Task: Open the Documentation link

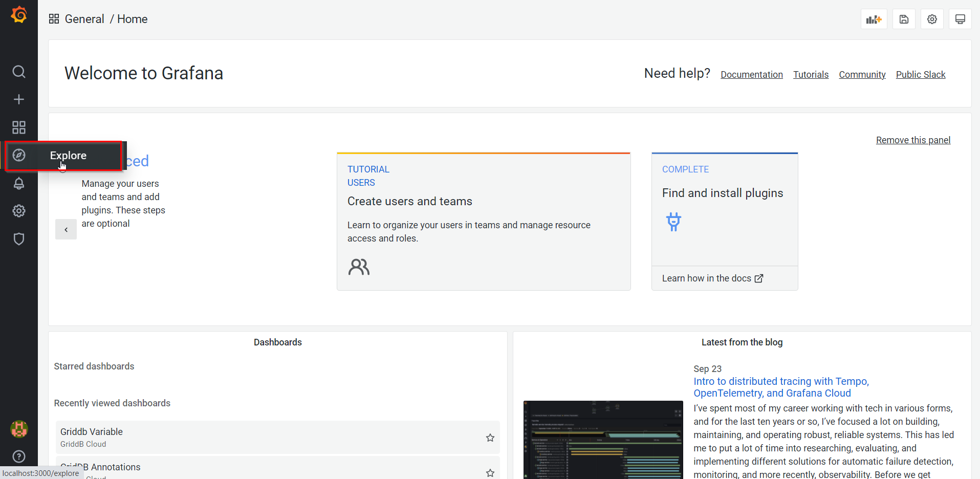Action: click(751, 75)
